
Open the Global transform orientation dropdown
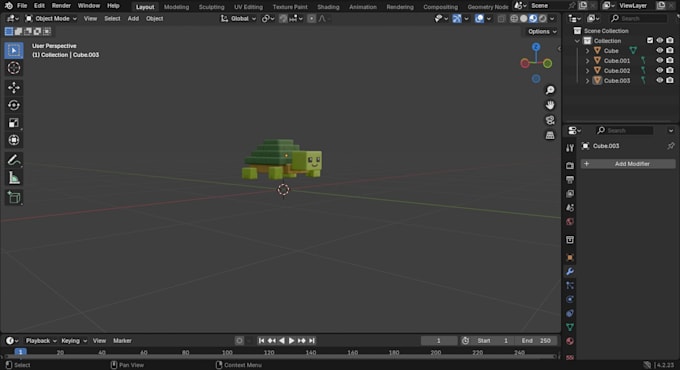coord(239,19)
